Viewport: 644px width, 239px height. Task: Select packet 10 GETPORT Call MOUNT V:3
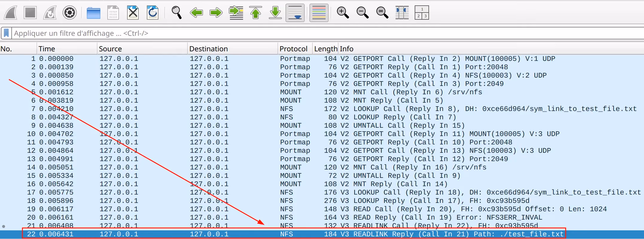tap(322, 134)
